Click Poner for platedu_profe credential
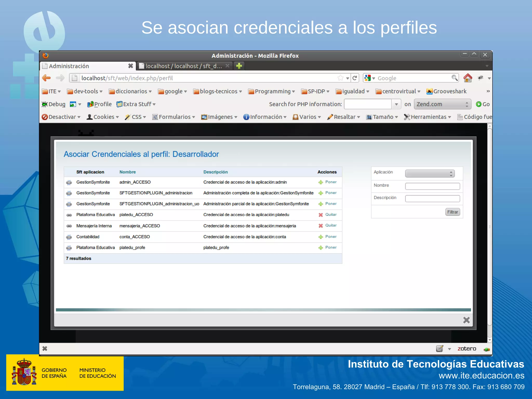Image resolution: width=532 pixels, height=399 pixels. coord(328,248)
